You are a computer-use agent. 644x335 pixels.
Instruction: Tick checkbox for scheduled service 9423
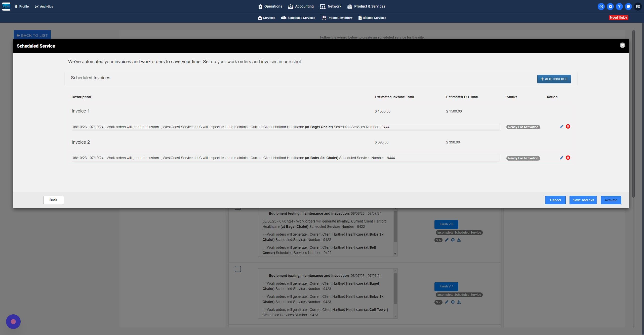click(x=238, y=269)
